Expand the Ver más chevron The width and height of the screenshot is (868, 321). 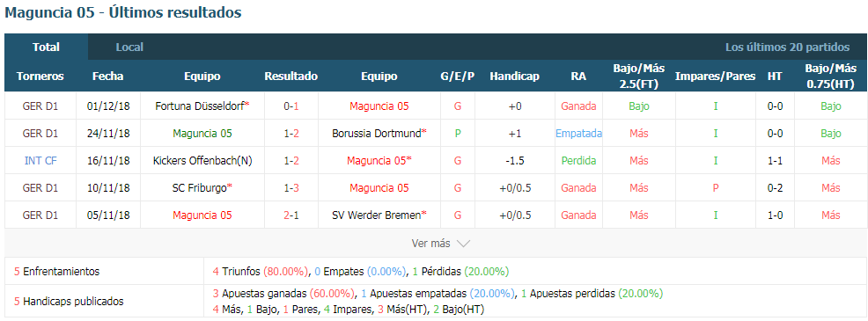(463, 244)
